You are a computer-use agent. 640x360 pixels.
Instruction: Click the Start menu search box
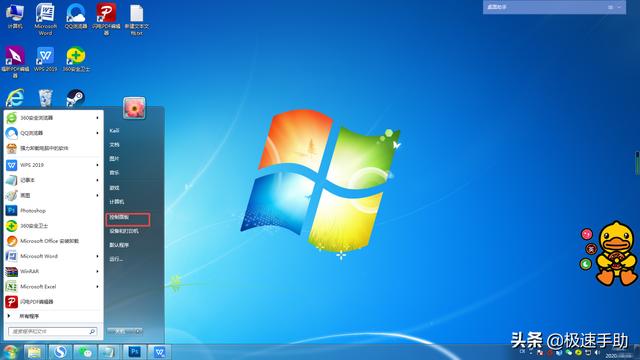point(53,331)
